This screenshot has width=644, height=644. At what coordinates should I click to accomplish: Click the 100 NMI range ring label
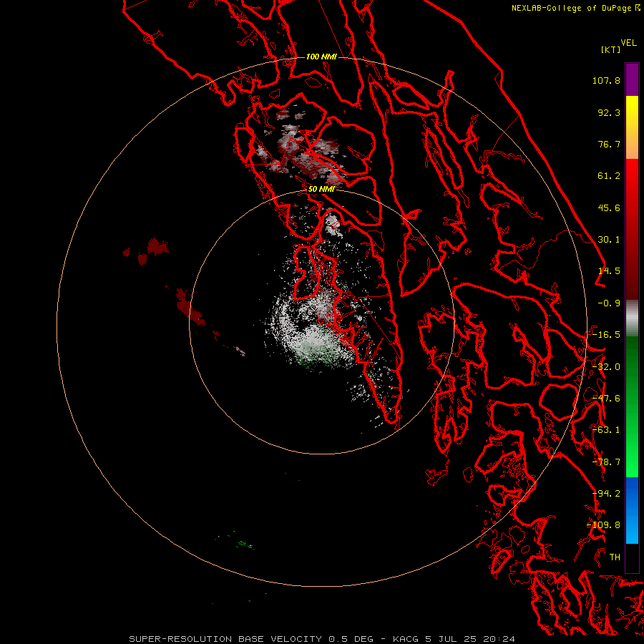pos(321,57)
